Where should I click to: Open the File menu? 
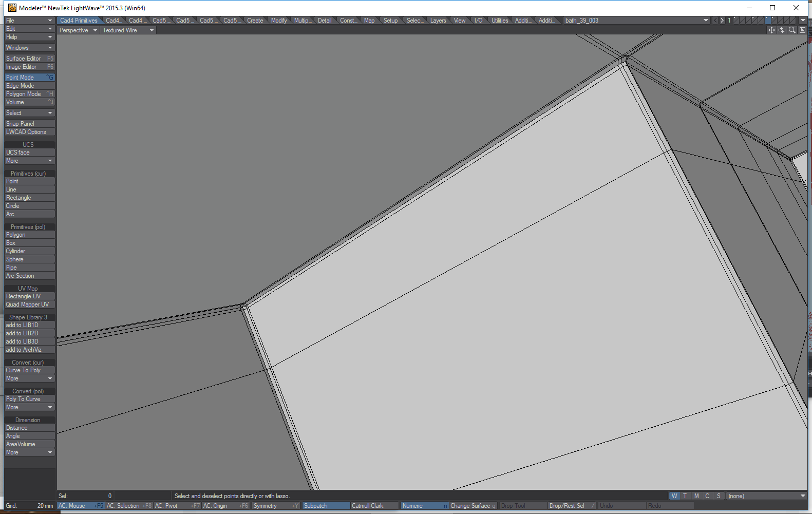pos(29,21)
